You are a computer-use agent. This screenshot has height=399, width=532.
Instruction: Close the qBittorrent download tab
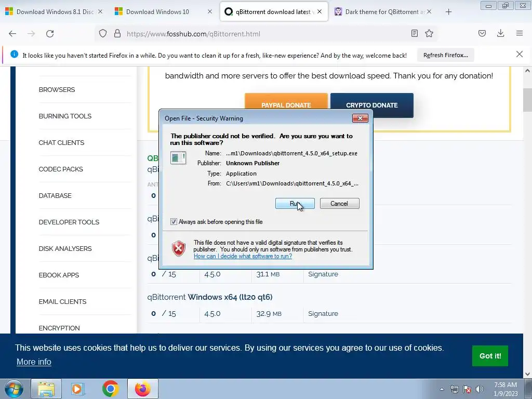click(320, 11)
